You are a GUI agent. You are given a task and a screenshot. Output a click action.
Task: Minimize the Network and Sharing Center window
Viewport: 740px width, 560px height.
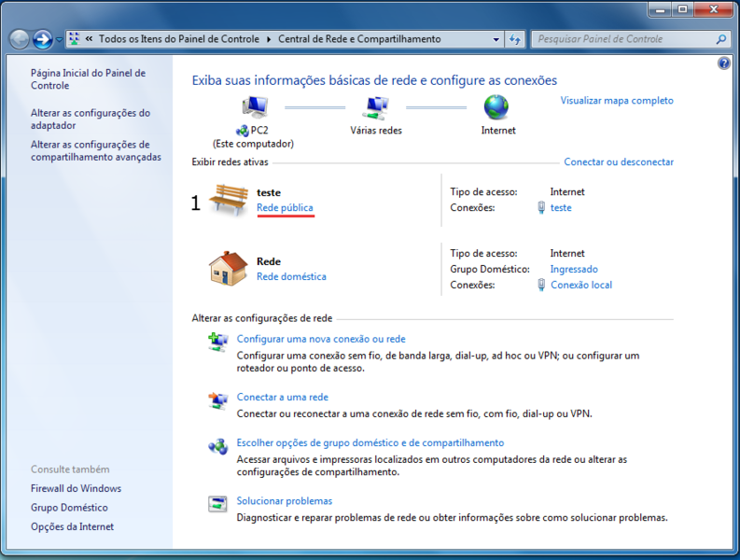click(x=661, y=9)
